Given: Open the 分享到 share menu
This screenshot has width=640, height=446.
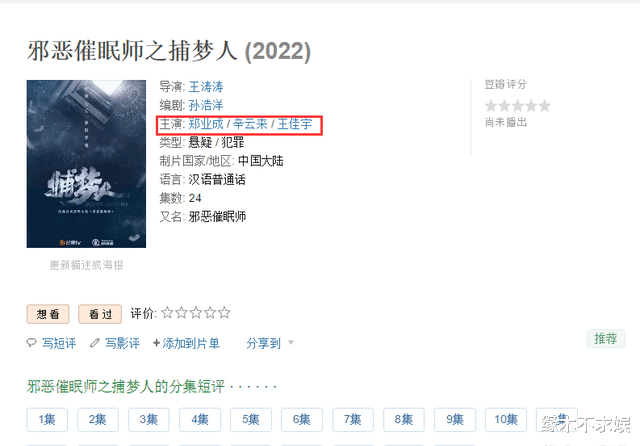Looking at the screenshot, I should point(263,343).
